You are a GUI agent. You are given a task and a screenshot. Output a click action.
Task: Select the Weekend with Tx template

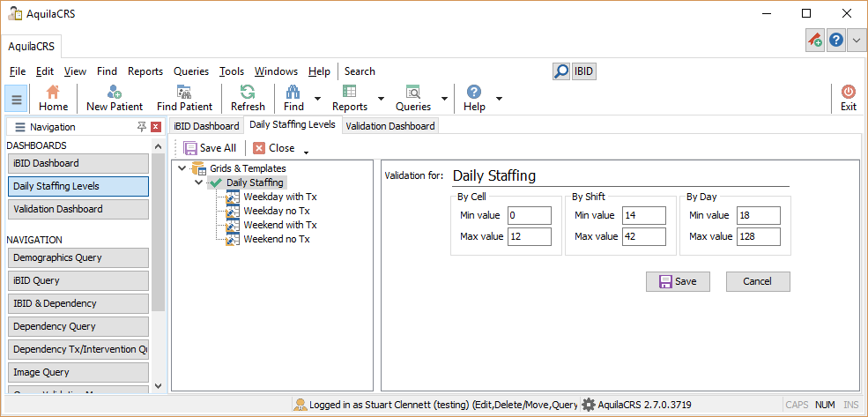pyautogui.click(x=273, y=225)
